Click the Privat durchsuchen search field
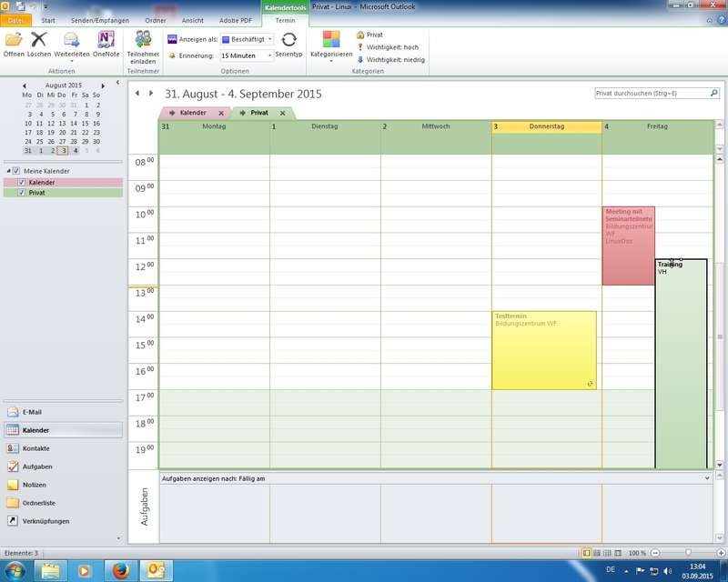This screenshot has height=582, width=728. (x=650, y=93)
